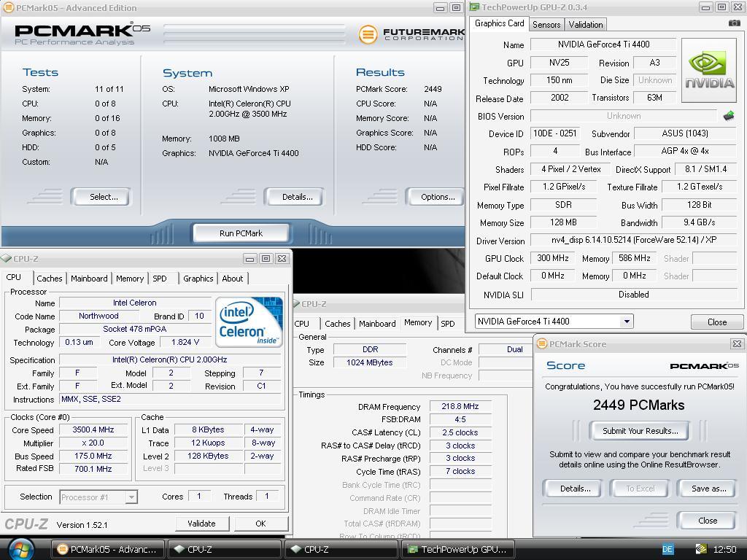747x560 pixels.
Task: Switch to second CPU-Z taskbar button
Action: click(341, 549)
